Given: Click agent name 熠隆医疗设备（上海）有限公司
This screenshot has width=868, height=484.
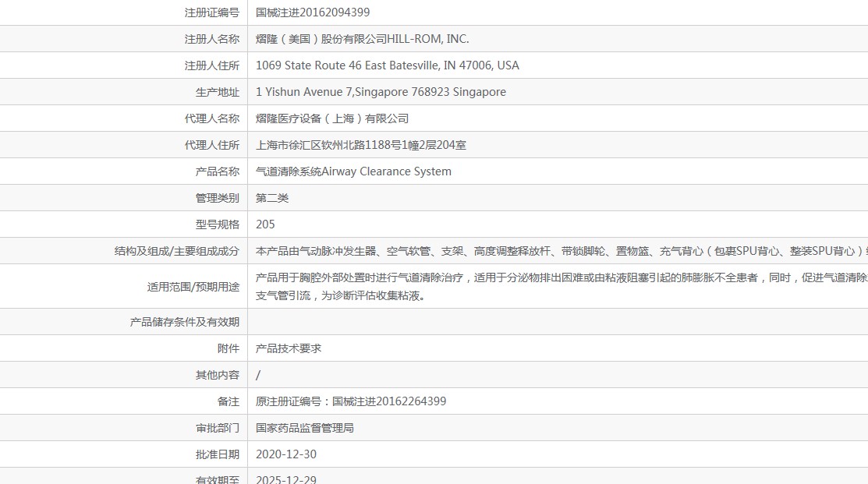Looking at the screenshot, I should [x=331, y=118].
